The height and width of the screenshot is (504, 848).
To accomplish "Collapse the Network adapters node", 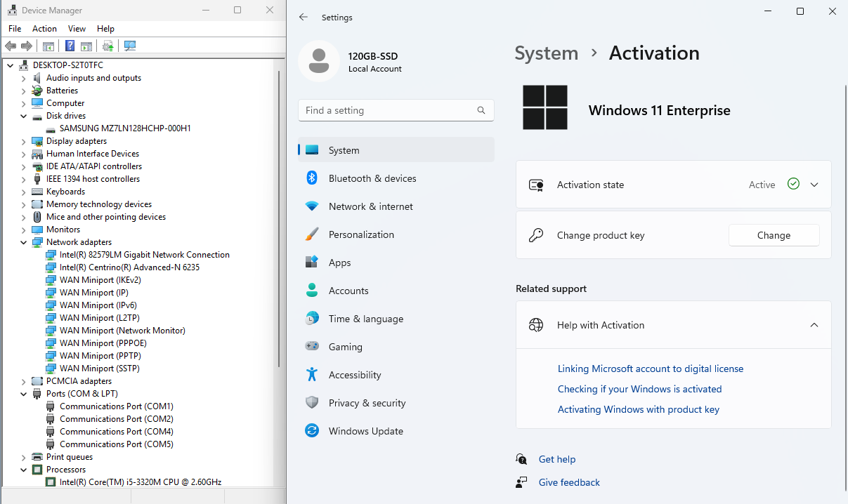I will (23, 242).
